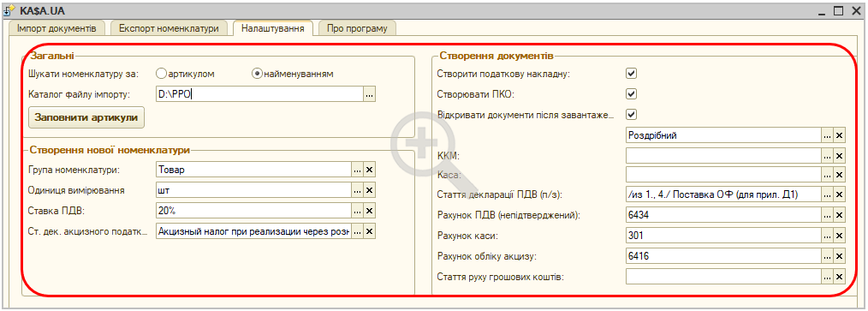Open selection for the ККМ field
Image resolution: width=868 pixels, height=311 pixels.
click(x=827, y=156)
